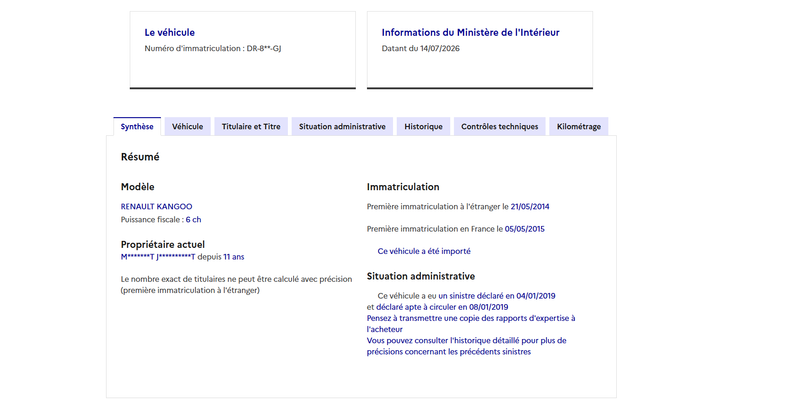Switch to the Véhicule tab

point(187,127)
